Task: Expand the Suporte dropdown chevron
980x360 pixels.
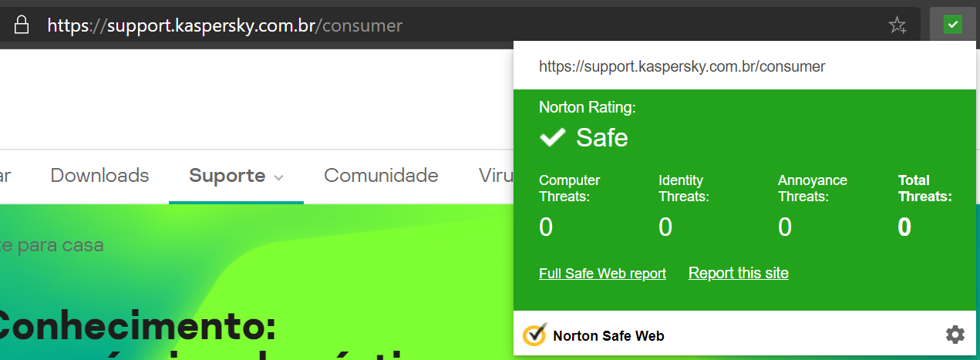Action: click(x=278, y=177)
